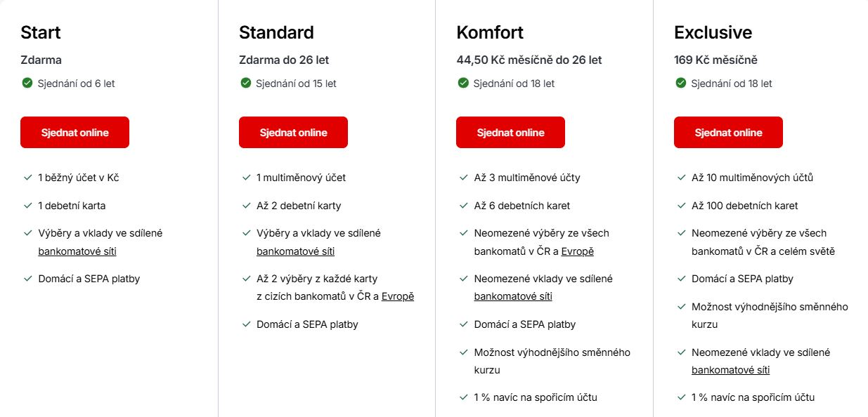This screenshot has width=868, height=417.
Task: Click green check icon beside Sjednání od 6 let
Action: (27, 83)
